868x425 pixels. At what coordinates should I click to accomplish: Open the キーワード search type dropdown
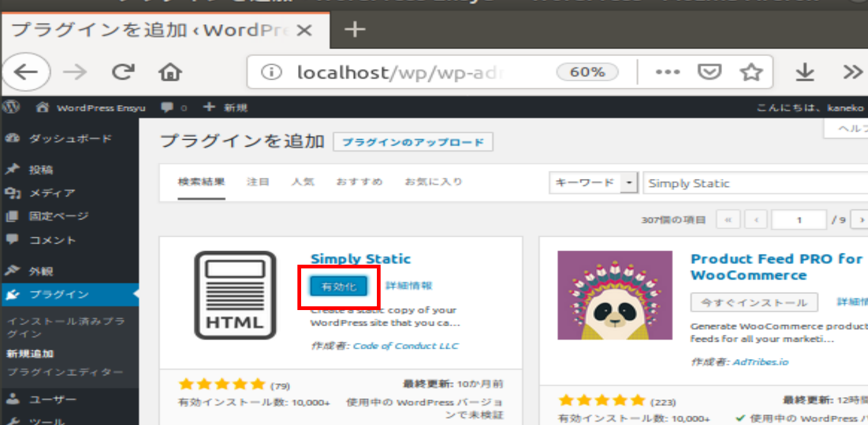coord(594,183)
